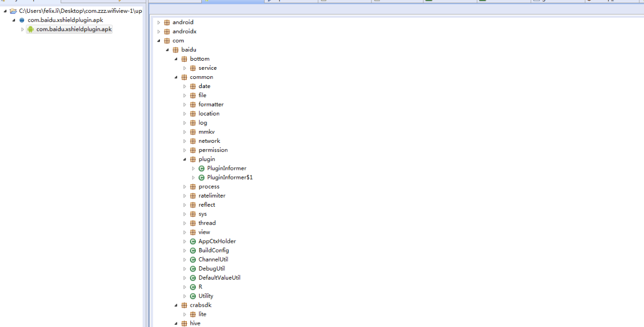Viewport: 644px width, 327px height.
Task: Select the 'mmkv' package label
Action: coord(207,132)
